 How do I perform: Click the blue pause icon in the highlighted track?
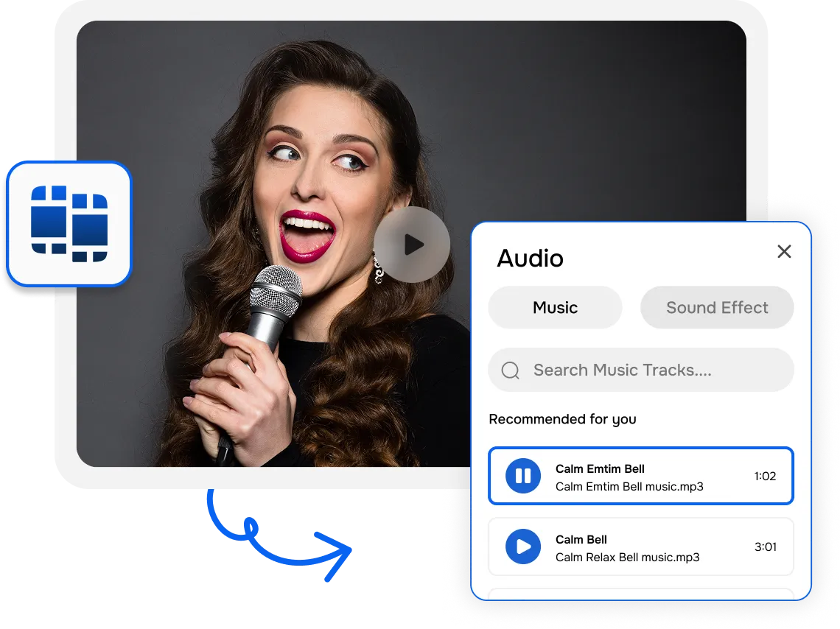522,476
